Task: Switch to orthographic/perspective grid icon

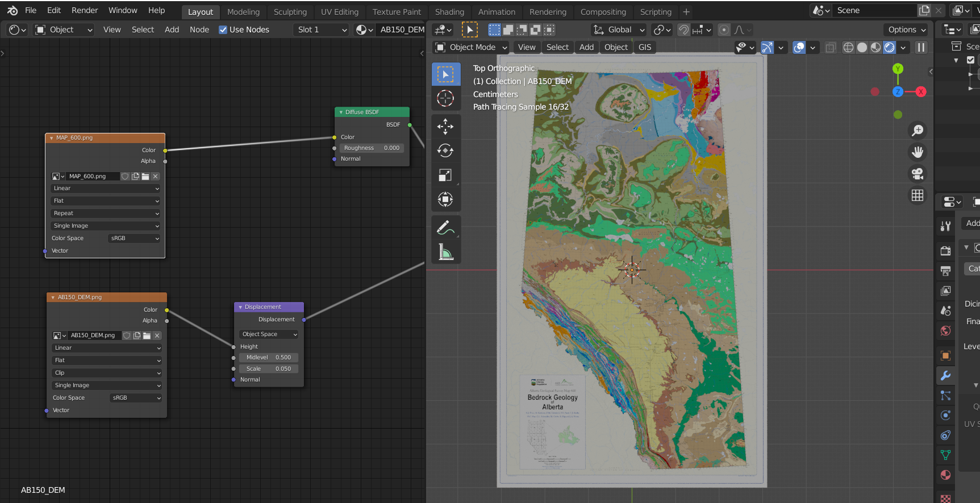Action: [x=917, y=195]
